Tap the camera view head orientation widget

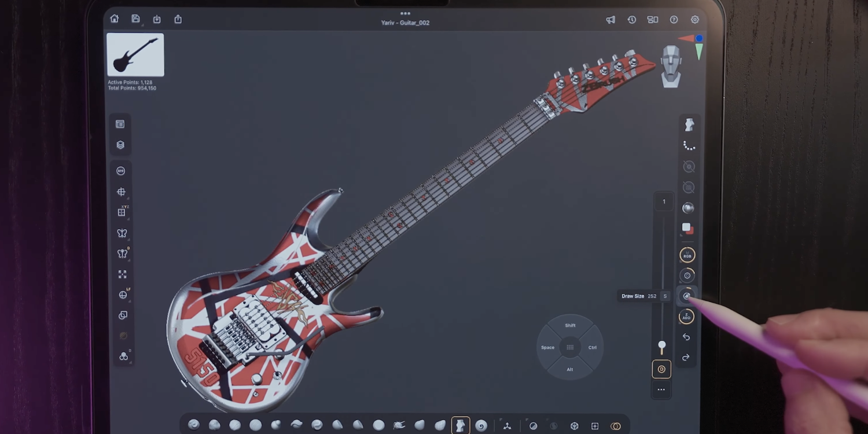(x=671, y=66)
